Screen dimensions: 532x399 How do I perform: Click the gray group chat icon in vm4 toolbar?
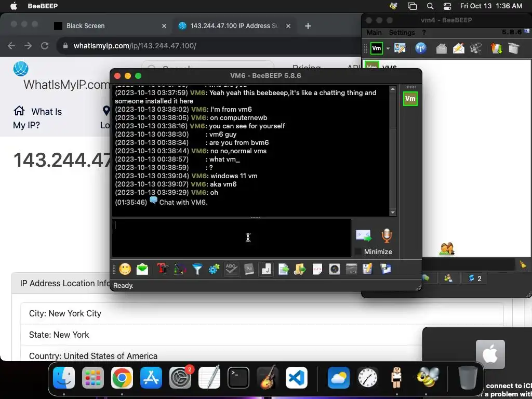pos(476,48)
